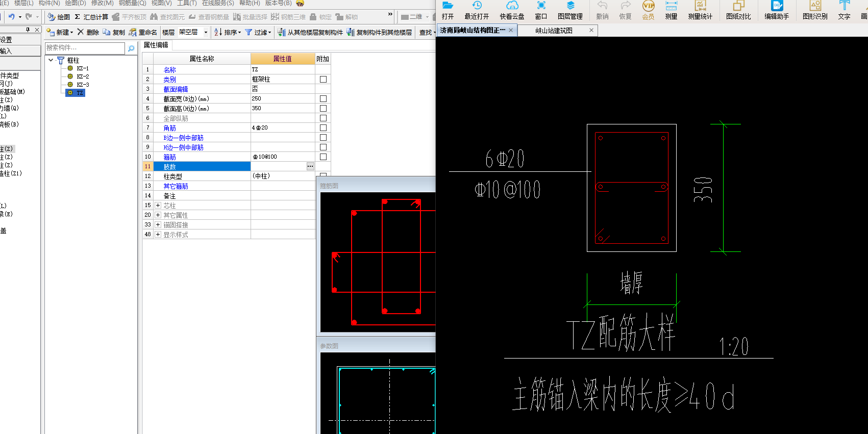Delete component with 删除 button
Screen dimensions: 868x434
[88, 32]
